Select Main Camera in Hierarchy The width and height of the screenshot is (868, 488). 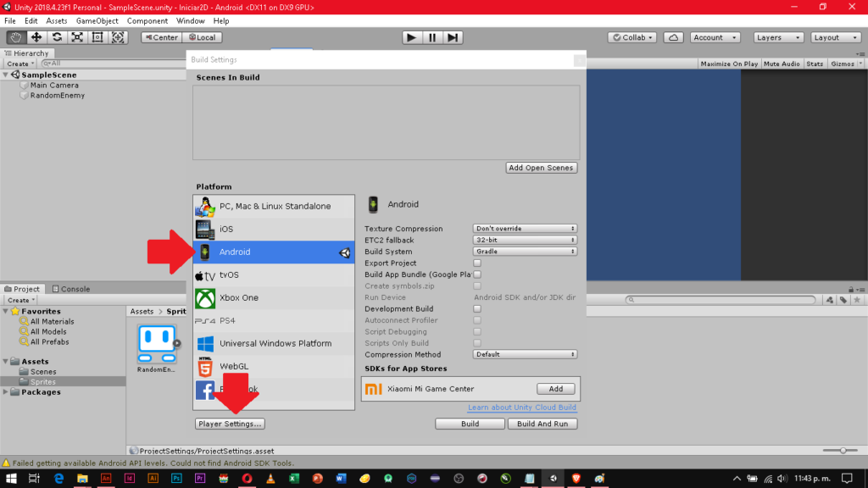coord(54,86)
